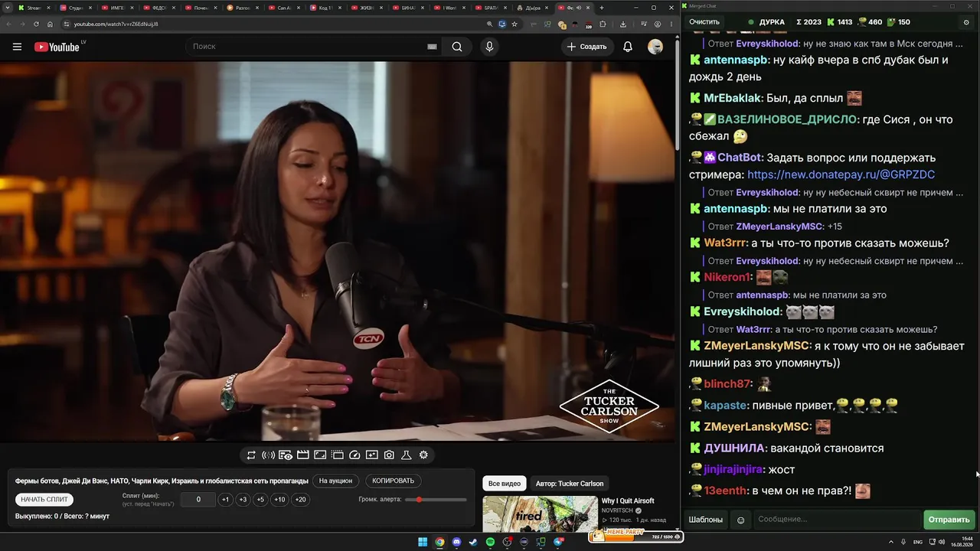Click the НАЧАТЬ СПЛИТ button
This screenshot has height=551, width=980.
[x=44, y=500]
